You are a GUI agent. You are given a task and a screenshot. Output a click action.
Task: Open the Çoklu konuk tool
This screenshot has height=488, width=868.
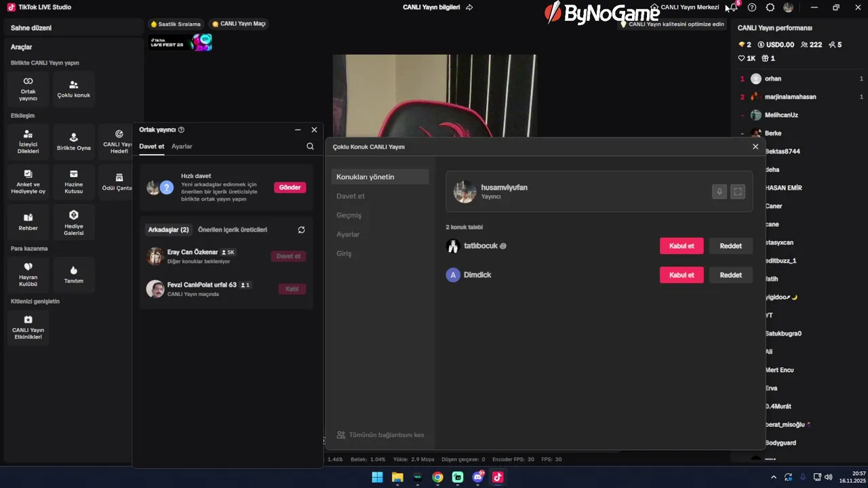(73, 89)
